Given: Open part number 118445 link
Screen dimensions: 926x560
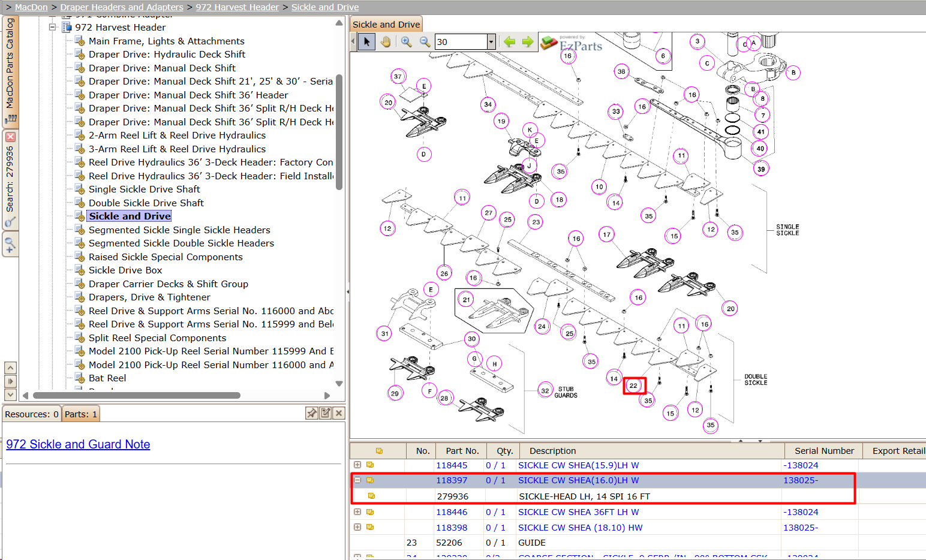Looking at the screenshot, I should coord(451,465).
